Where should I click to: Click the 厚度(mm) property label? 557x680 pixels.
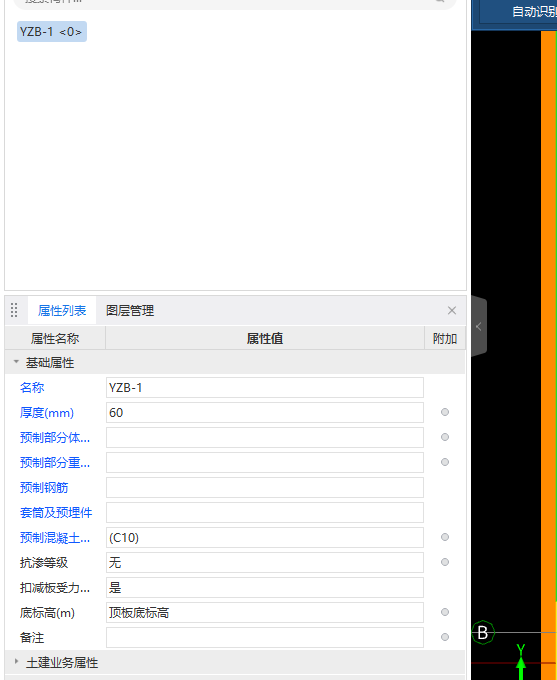tap(47, 412)
